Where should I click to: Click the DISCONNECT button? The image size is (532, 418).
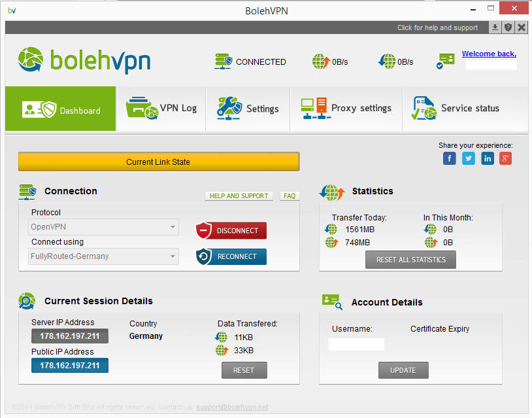(231, 230)
